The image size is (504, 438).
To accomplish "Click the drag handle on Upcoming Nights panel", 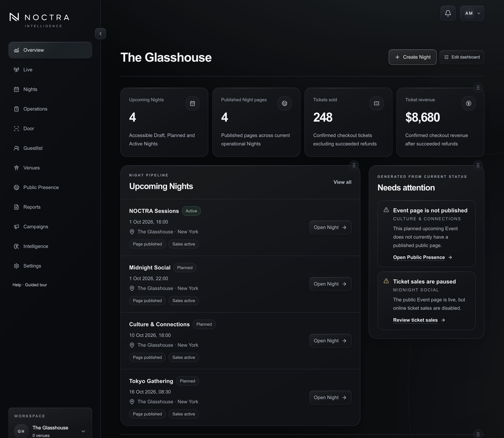I will [354, 165].
